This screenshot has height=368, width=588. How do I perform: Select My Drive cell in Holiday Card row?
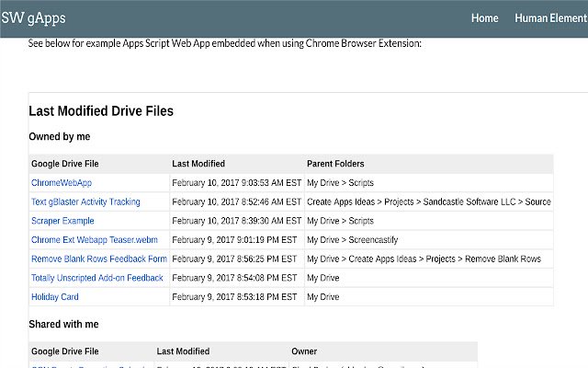coord(322,297)
